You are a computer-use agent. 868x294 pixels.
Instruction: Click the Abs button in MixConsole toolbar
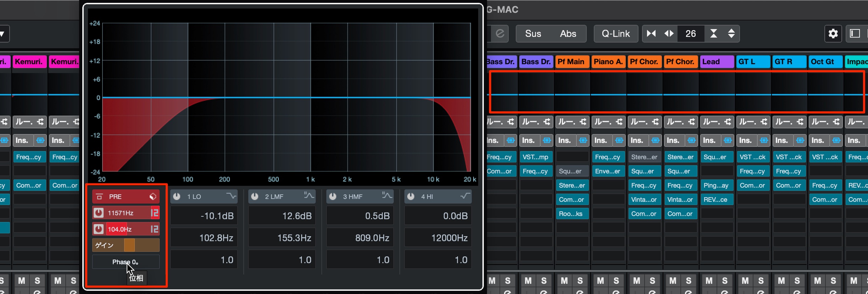568,34
